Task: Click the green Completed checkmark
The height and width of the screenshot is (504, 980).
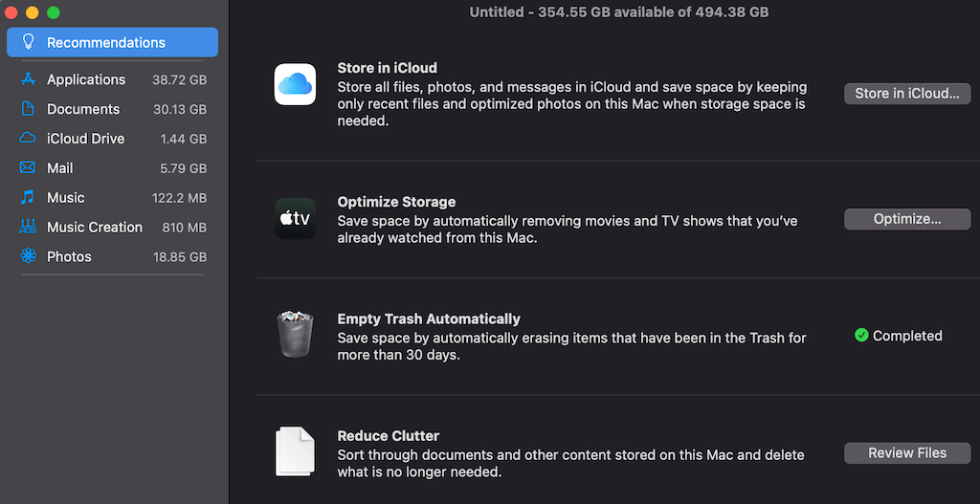Action: pyautogui.click(x=861, y=336)
